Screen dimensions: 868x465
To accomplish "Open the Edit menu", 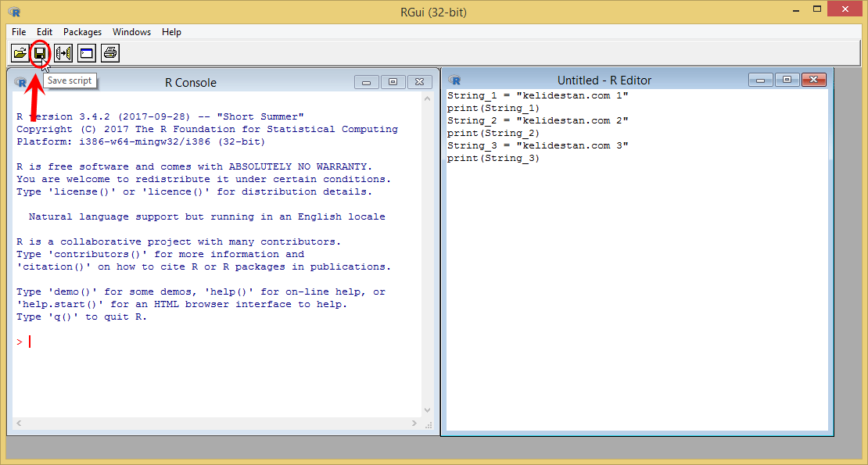I will click(x=45, y=32).
